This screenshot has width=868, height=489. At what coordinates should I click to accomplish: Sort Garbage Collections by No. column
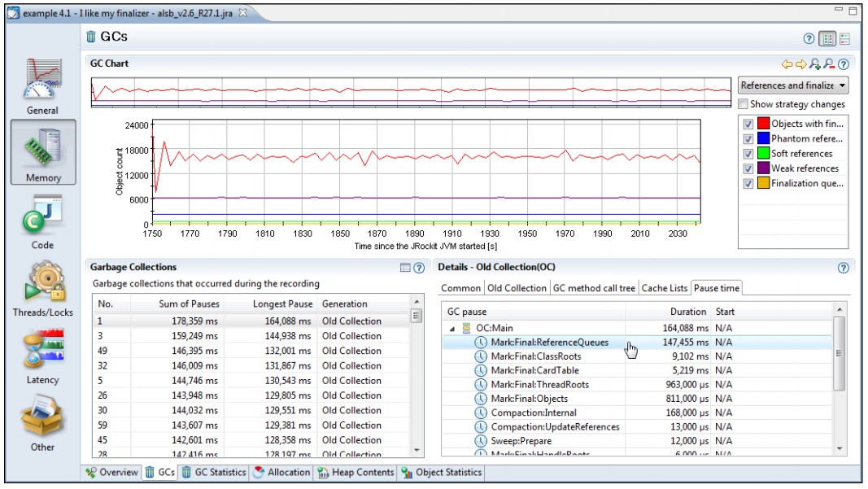[x=111, y=303]
